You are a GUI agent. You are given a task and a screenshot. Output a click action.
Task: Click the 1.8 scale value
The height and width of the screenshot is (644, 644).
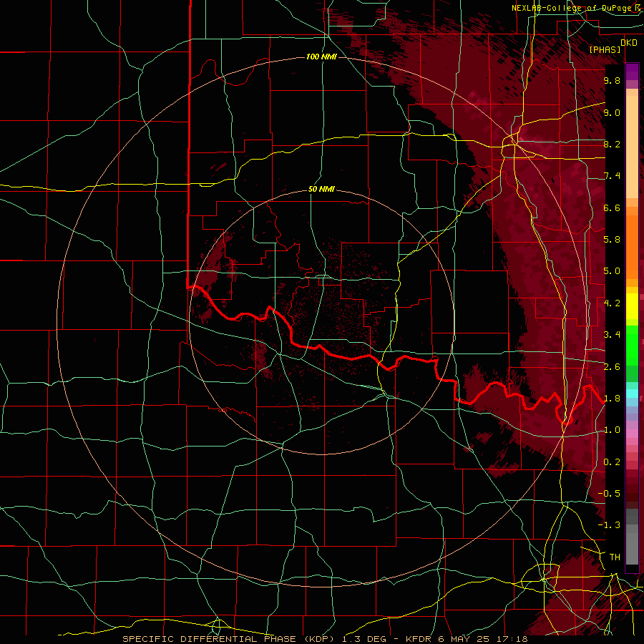click(x=612, y=399)
